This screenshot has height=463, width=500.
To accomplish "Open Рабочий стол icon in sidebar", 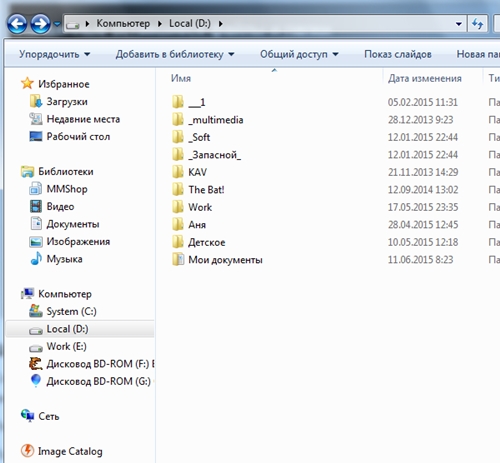I will [x=36, y=136].
